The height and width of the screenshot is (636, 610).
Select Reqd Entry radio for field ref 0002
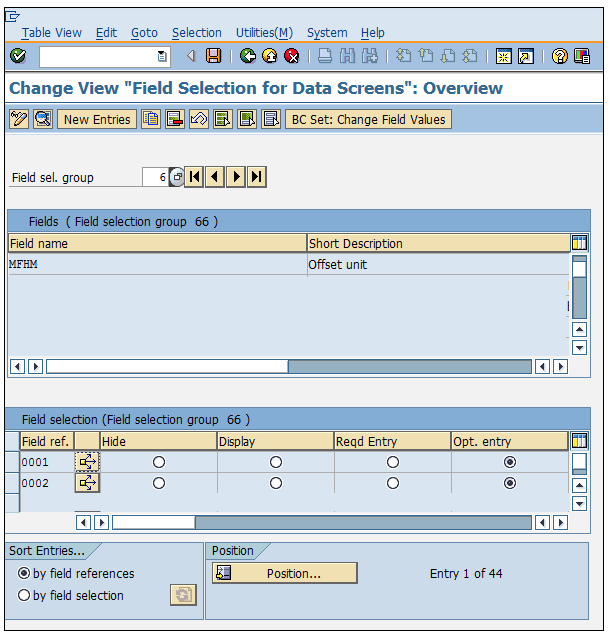click(x=393, y=483)
